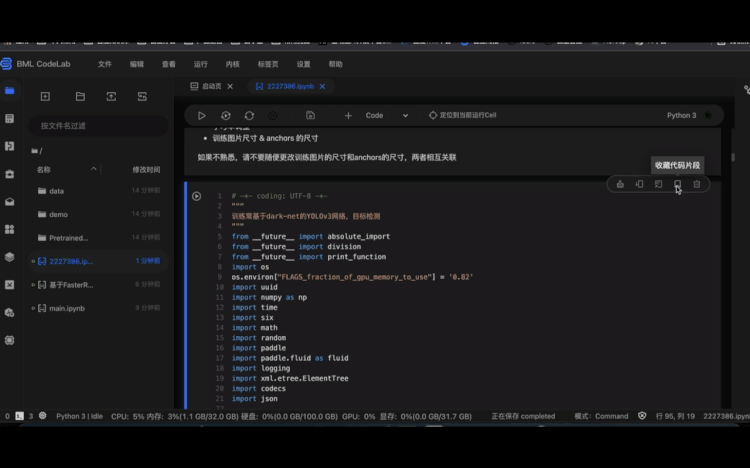Open the open-envelope sidebar icon
This screenshot has width=750, height=468.
[x=10, y=201]
